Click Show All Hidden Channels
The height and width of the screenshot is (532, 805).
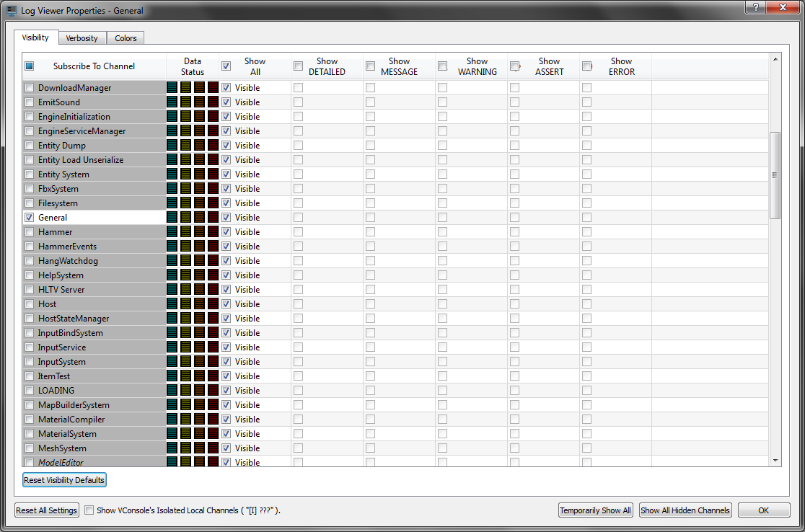tap(685, 510)
